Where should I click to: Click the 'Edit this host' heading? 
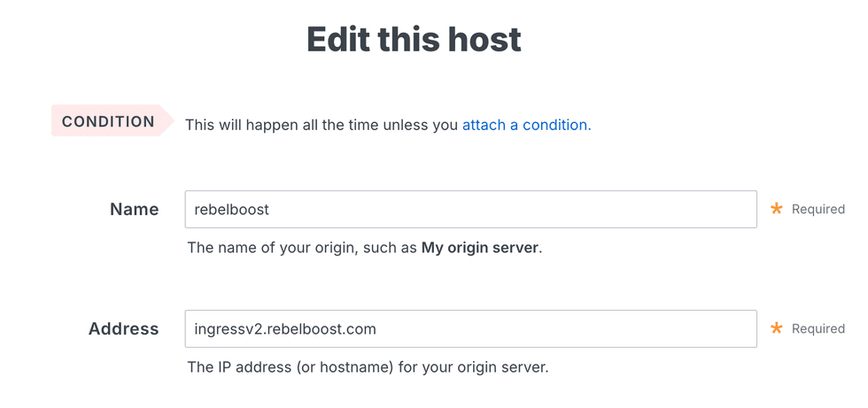pyautogui.click(x=414, y=40)
